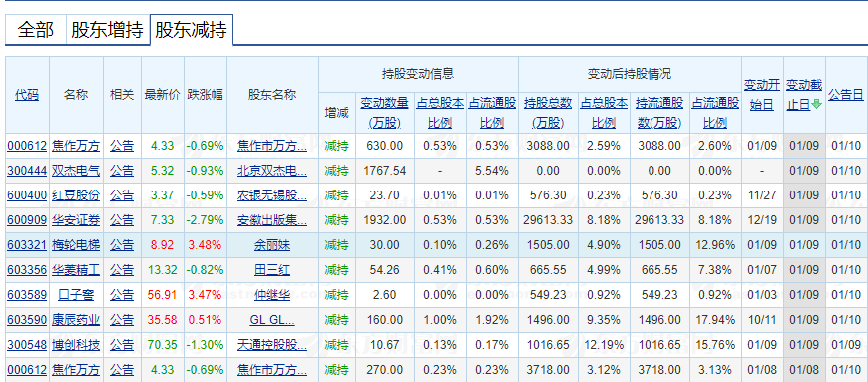Image resolution: width=868 pixels, height=382 pixels.
Task: Open shareholder 田三红 link
Action: pyautogui.click(x=272, y=270)
